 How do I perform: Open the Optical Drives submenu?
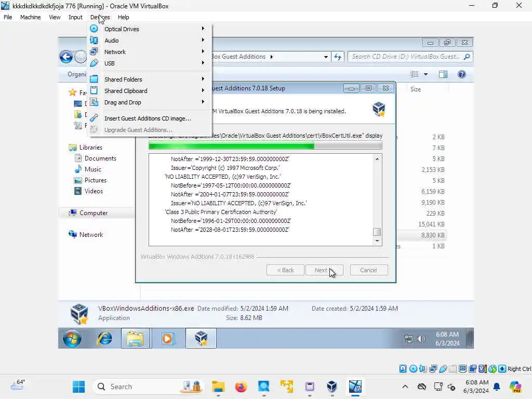[149, 29]
